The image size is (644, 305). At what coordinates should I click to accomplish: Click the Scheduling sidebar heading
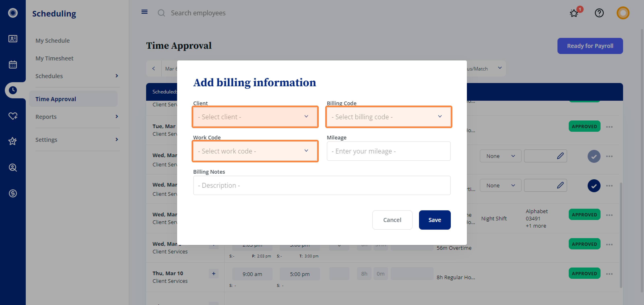point(54,13)
